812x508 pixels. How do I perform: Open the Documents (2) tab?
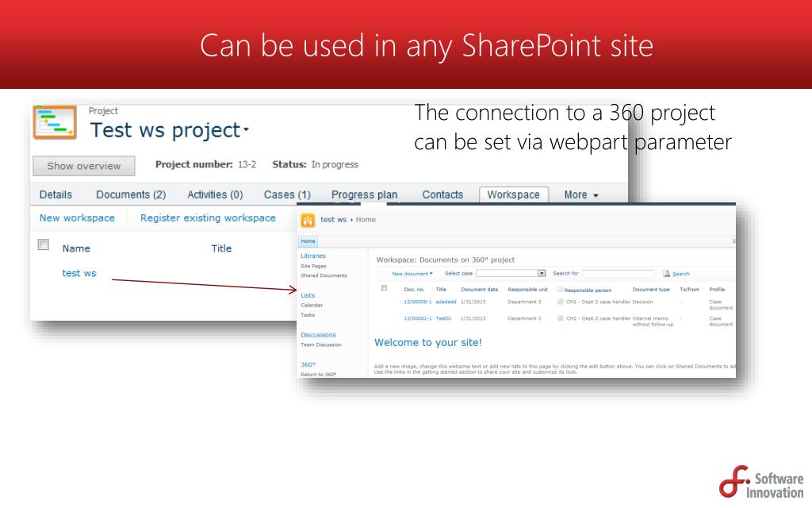131,195
